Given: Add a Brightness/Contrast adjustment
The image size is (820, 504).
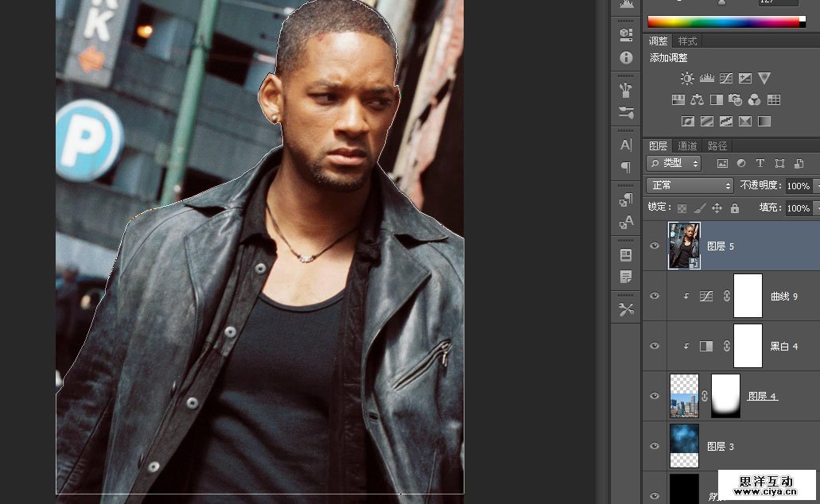Looking at the screenshot, I should (687, 78).
